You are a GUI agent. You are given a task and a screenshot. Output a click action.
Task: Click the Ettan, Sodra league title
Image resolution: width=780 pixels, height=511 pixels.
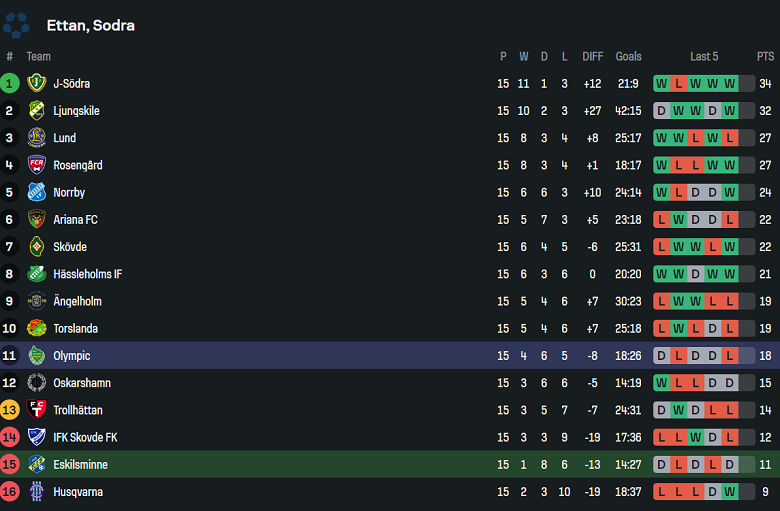click(91, 25)
